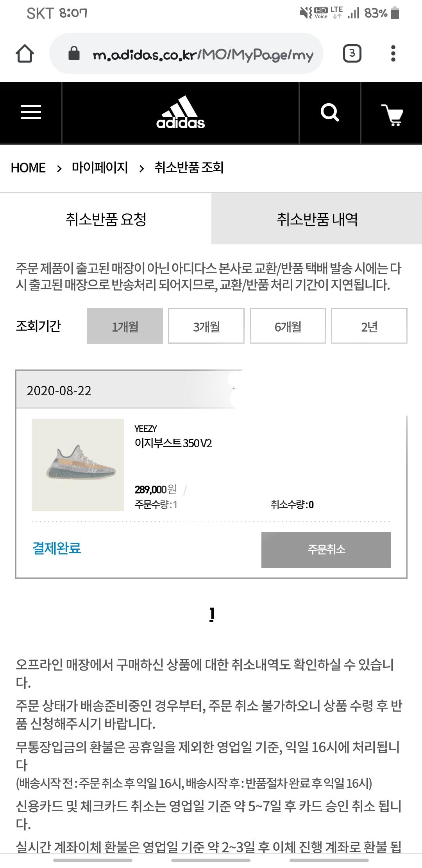Select 2년 lookup period
This screenshot has width=422, height=868.
pyautogui.click(x=369, y=326)
